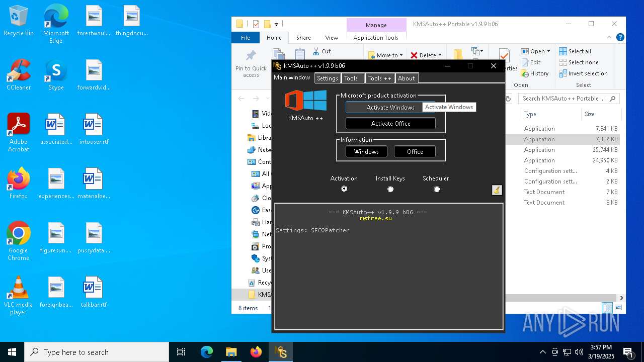Open Application Tools ribbon tab
644x362 pixels.
(376, 38)
